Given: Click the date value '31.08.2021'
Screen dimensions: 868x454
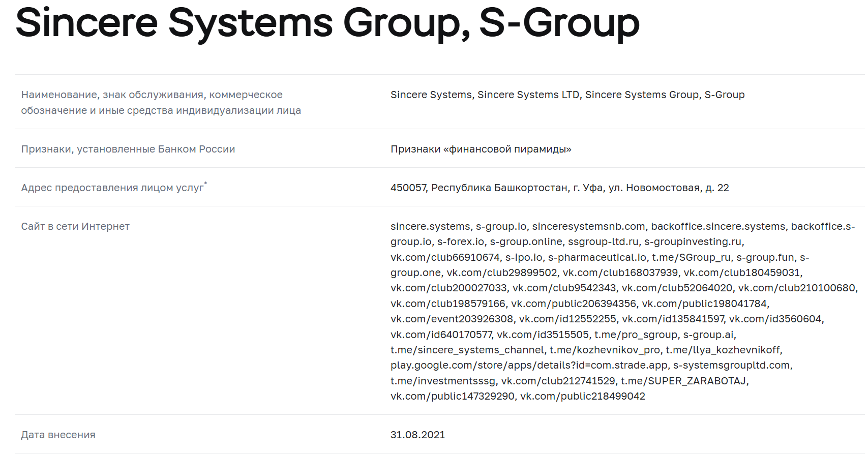Looking at the screenshot, I should tap(417, 435).
